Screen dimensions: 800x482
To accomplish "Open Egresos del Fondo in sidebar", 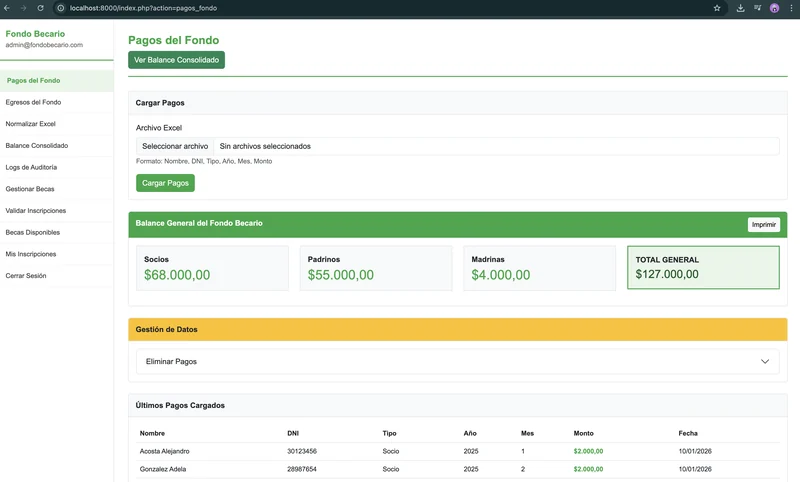I will point(57,102).
